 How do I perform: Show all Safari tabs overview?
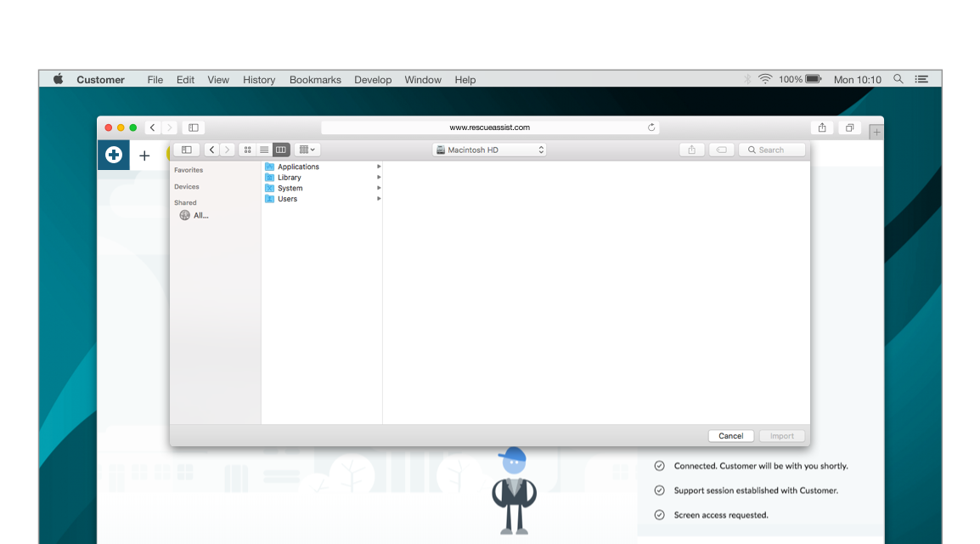point(849,127)
